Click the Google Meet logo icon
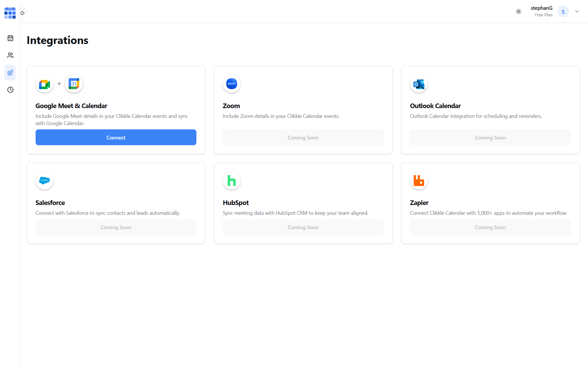 (x=45, y=84)
